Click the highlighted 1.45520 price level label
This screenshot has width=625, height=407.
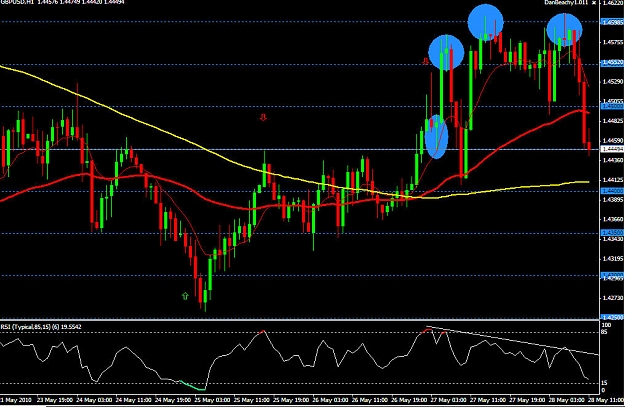(x=612, y=63)
